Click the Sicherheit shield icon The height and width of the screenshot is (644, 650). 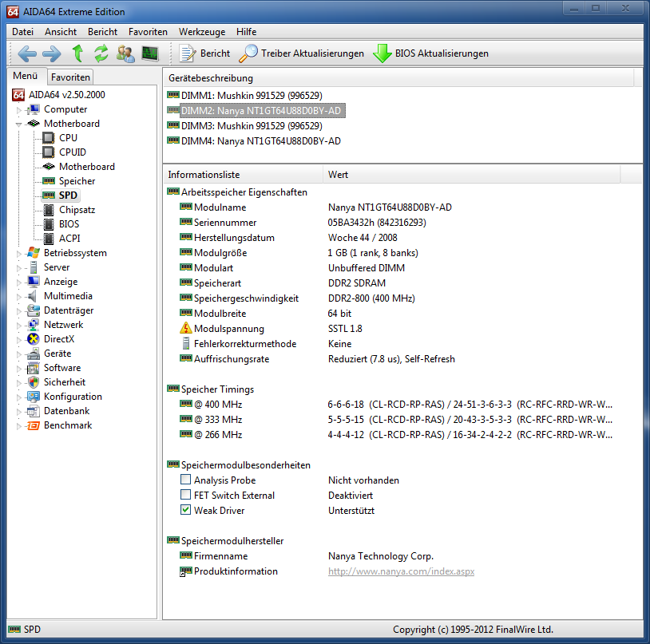[34, 382]
